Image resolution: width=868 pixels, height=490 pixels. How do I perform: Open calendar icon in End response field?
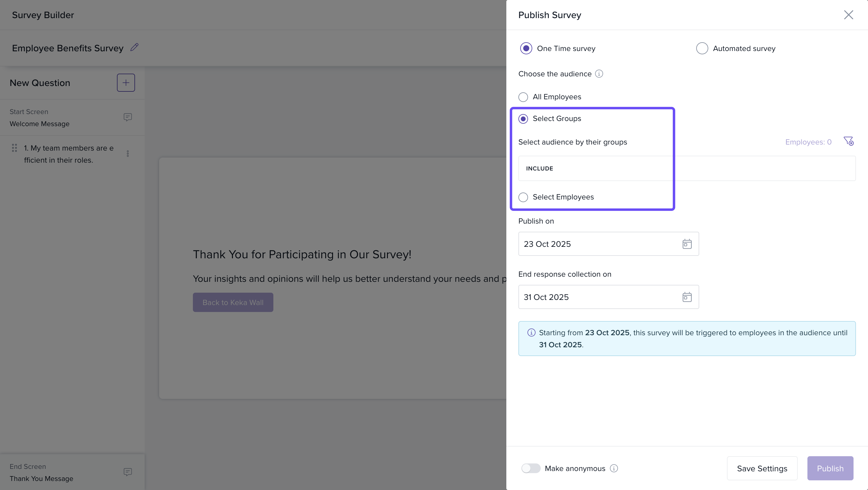click(687, 297)
